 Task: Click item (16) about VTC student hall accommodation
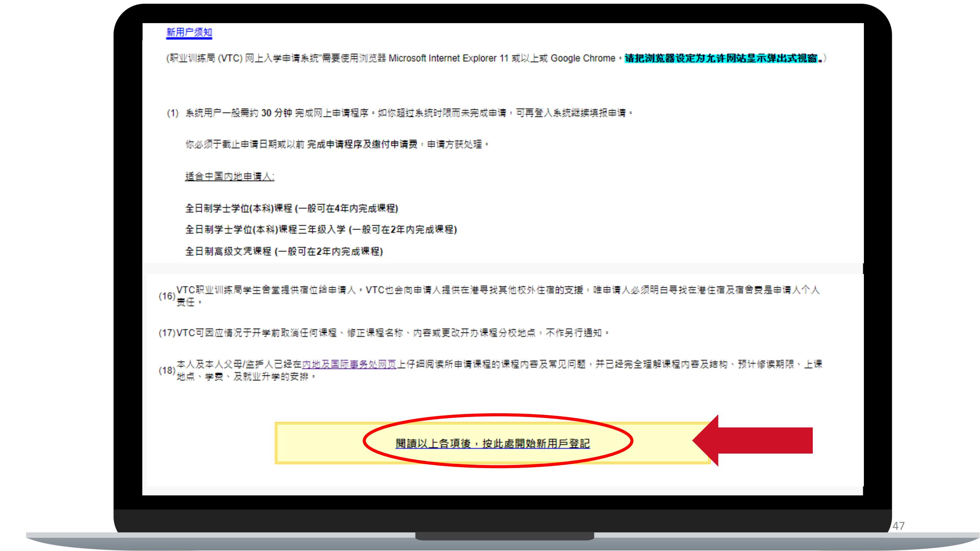pyautogui.click(x=489, y=296)
